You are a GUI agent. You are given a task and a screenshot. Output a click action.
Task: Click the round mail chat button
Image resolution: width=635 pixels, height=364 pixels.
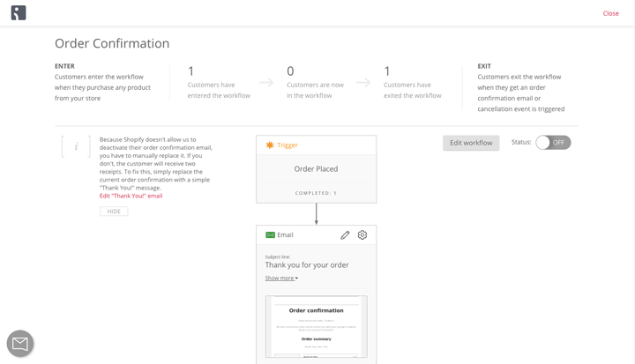pyautogui.click(x=20, y=344)
